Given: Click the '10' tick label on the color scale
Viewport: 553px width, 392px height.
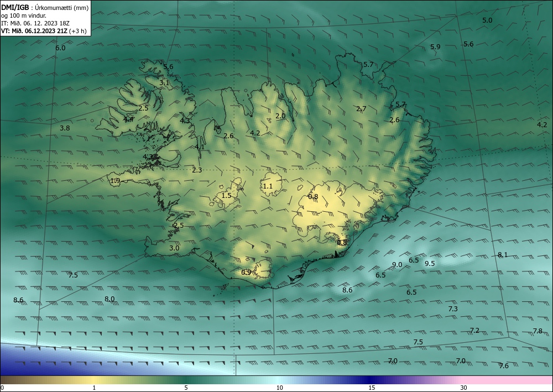Looking at the screenshot, I should click(279, 388).
